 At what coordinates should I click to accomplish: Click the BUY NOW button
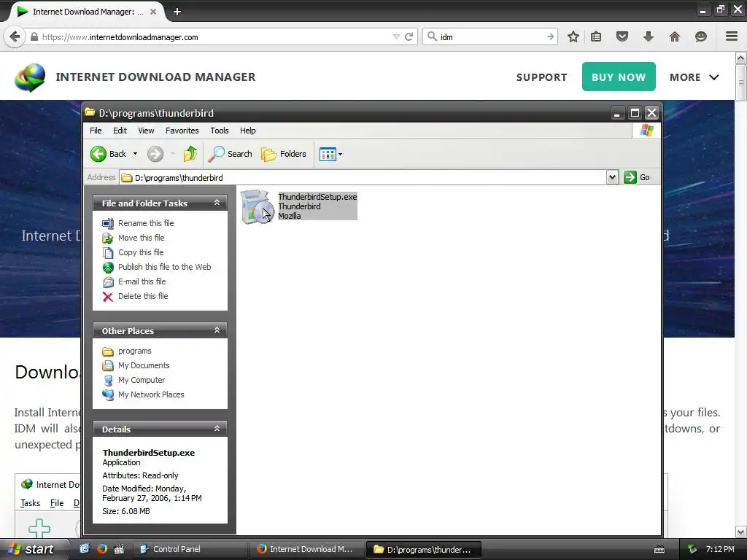point(619,77)
